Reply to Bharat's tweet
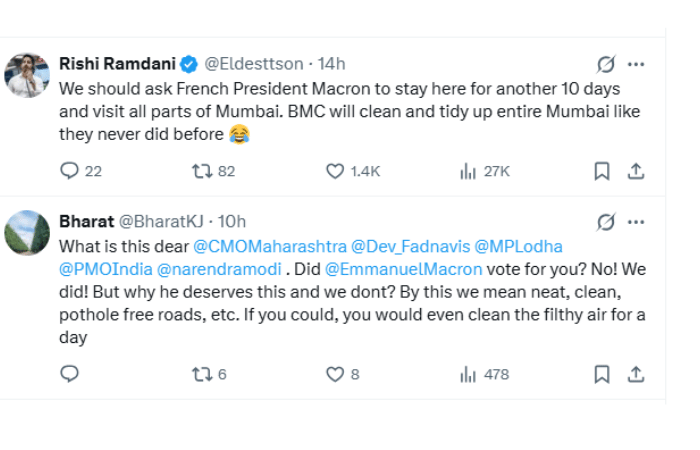700x450 pixels. (x=70, y=374)
